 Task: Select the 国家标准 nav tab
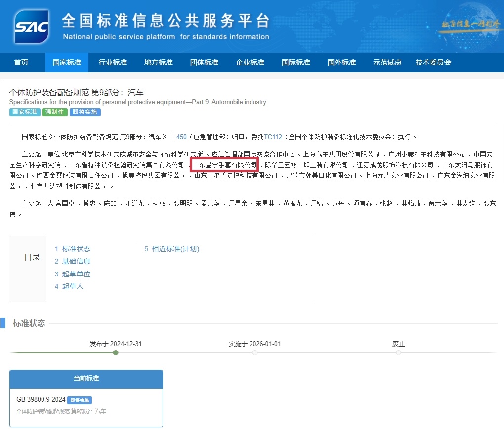pos(67,62)
